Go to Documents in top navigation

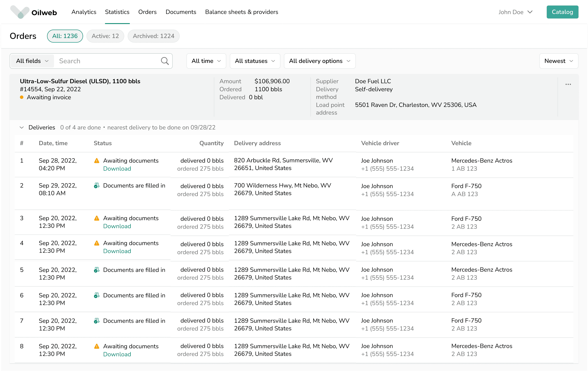point(181,12)
